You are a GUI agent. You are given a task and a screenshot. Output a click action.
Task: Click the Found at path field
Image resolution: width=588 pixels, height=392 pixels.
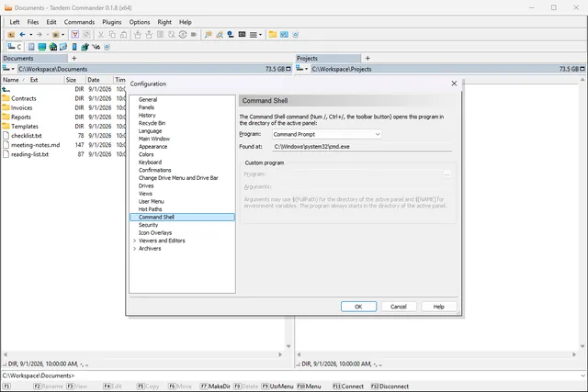[362, 147]
